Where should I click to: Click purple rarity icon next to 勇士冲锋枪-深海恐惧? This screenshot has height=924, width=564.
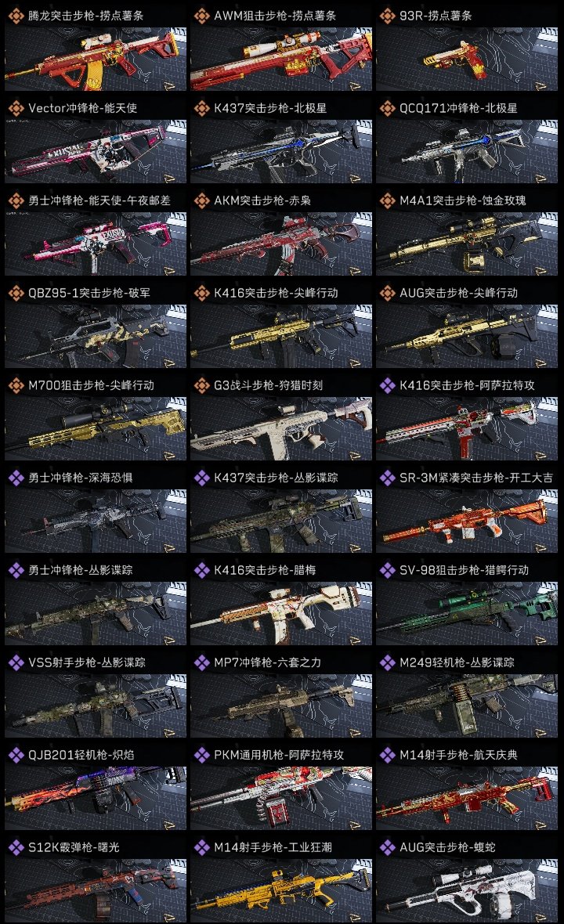pos(16,478)
